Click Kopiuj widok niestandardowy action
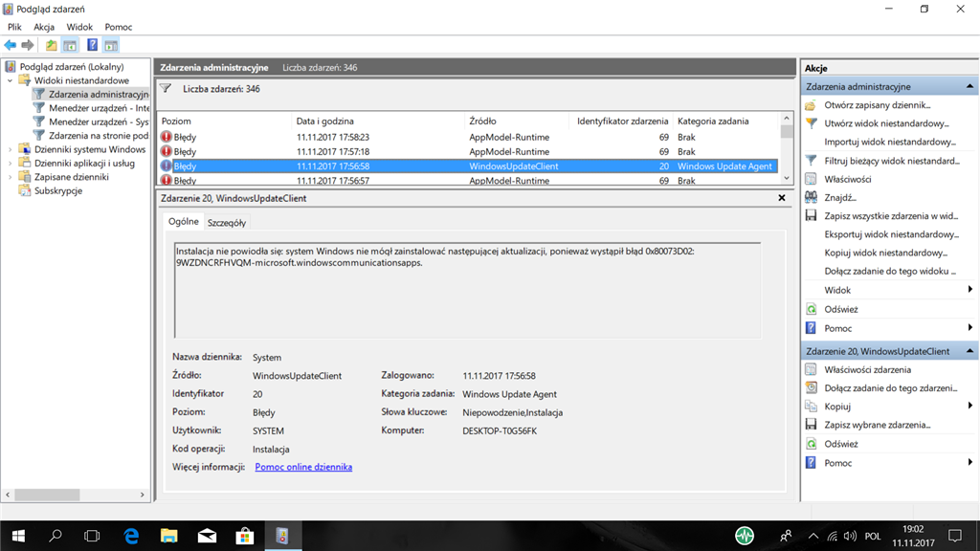Screen dimensions: 980x551 (x=885, y=253)
